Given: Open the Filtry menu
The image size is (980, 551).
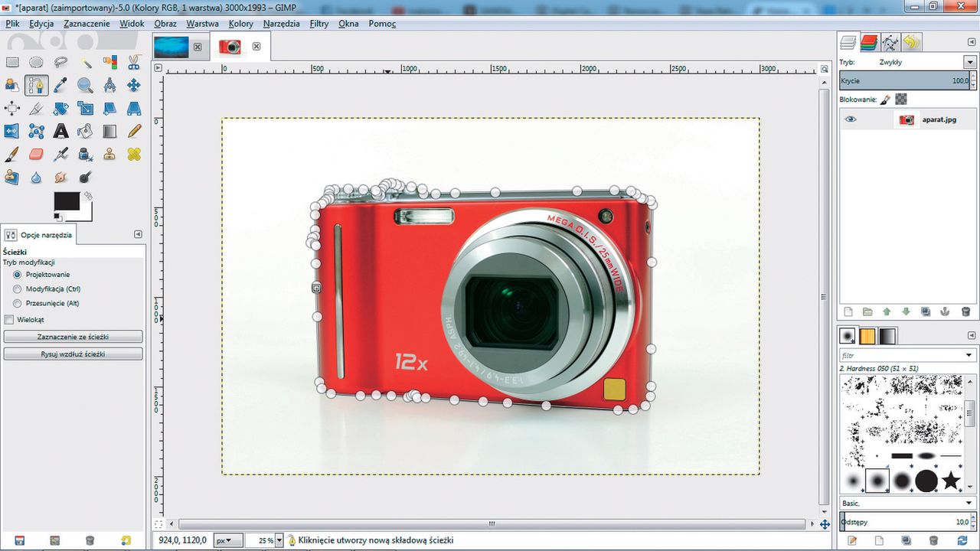Looking at the screenshot, I should (319, 24).
